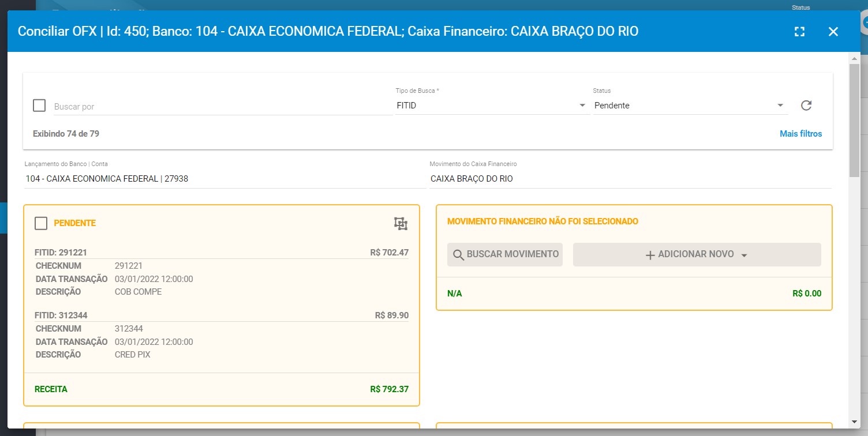Click the RECEITA total label
This screenshot has width=868, height=436.
(51, 389)
